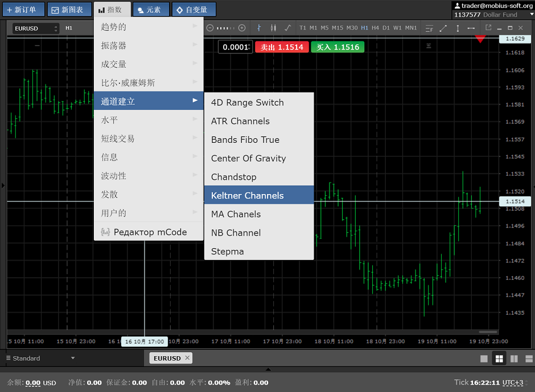The height and width of the screenshot is (392, 535).
Task: Choose single chart layout
Action: tap(484, 358)
